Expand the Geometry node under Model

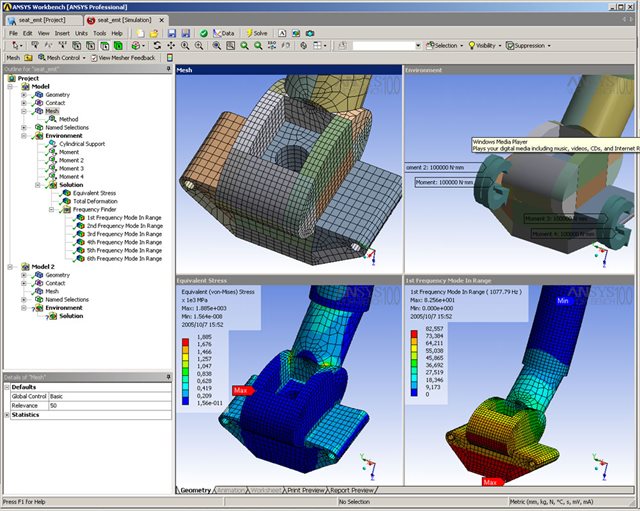pos(24,95)
